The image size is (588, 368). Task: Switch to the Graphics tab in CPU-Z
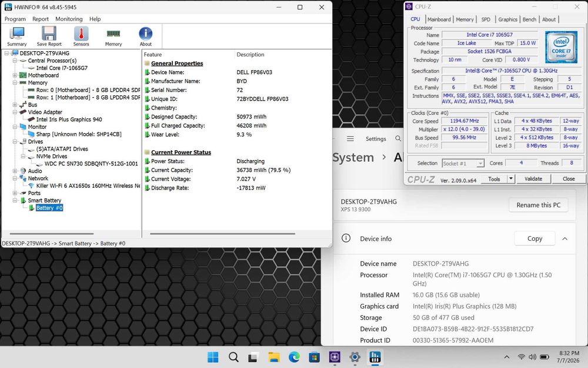(x=508, y=19)
